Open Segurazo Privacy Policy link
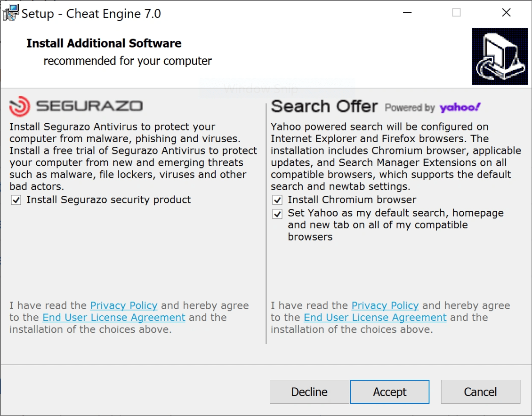The height and width of the screenshot is (416, 532). (124, 305)
